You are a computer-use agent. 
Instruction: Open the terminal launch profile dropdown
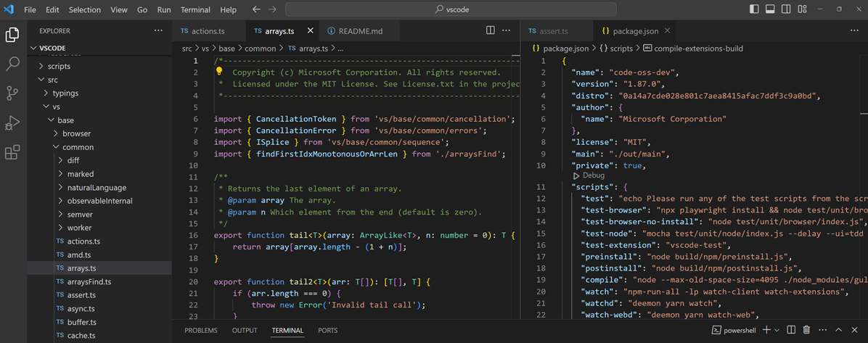click(x=777, y=330)
